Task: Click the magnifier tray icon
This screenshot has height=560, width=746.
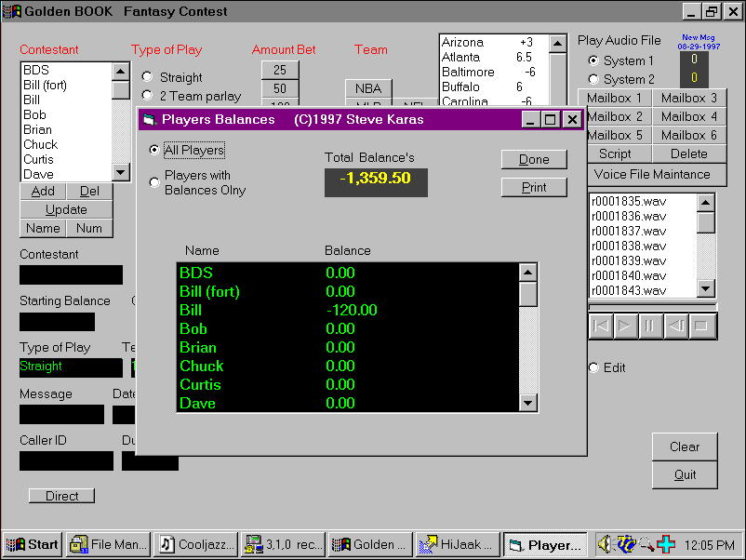Action: [646, 544]
